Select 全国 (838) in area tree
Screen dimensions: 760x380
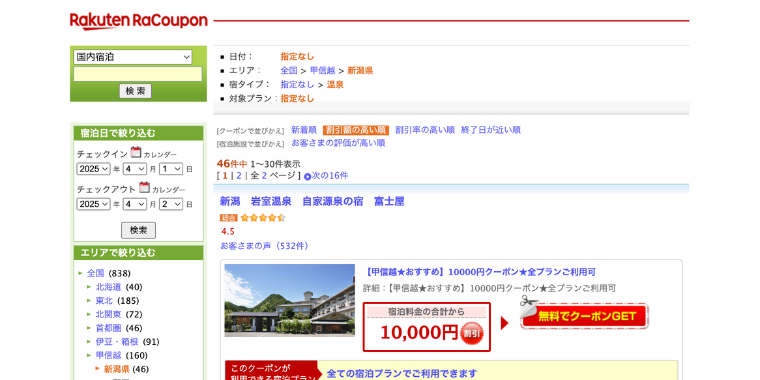coord(95,273)
